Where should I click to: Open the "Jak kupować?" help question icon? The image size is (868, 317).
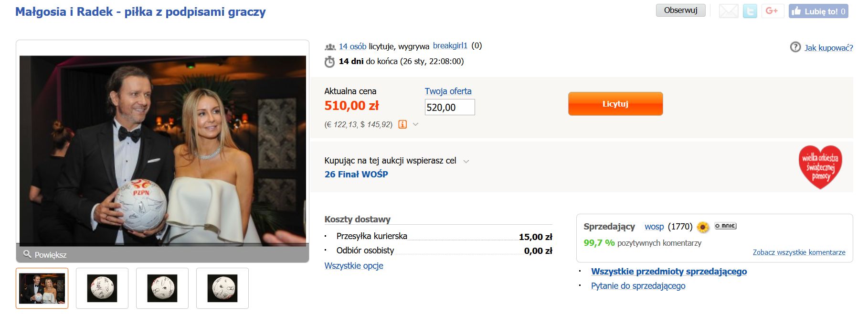click(x=795, y=47)
